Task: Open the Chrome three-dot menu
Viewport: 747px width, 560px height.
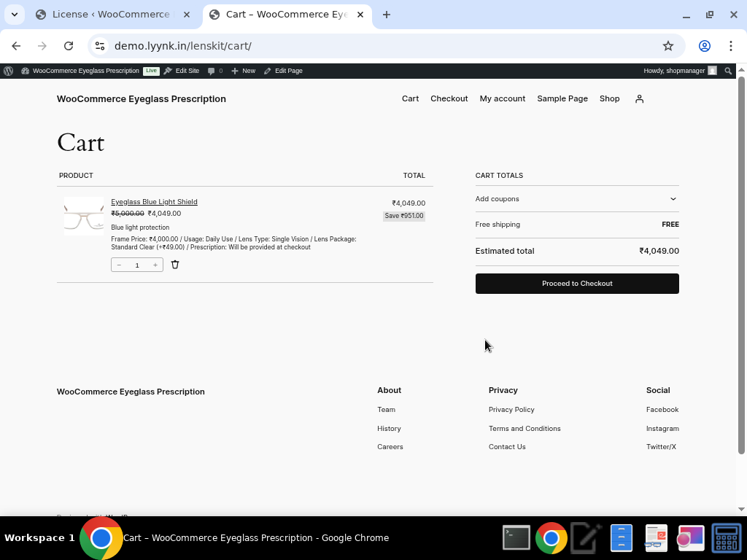Action: click(x=730, y=46)
